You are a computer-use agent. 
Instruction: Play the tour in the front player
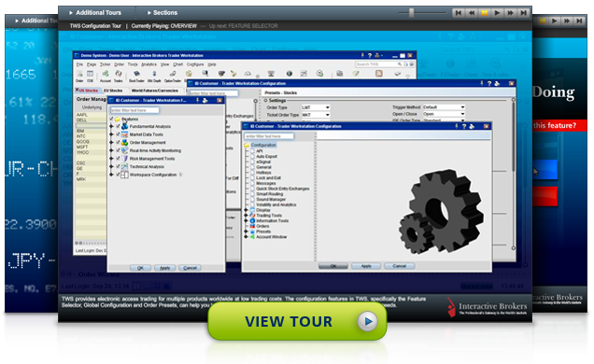498,13
